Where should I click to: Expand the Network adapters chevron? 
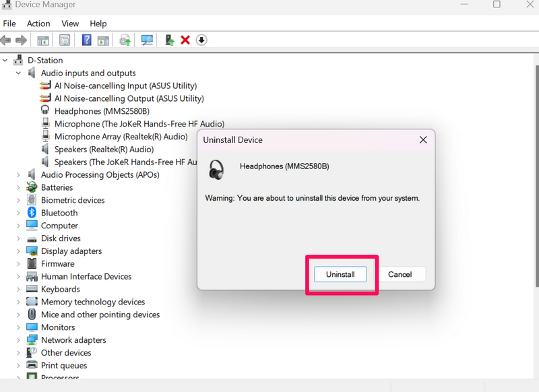pyautogui.click(x=19, y=340)
